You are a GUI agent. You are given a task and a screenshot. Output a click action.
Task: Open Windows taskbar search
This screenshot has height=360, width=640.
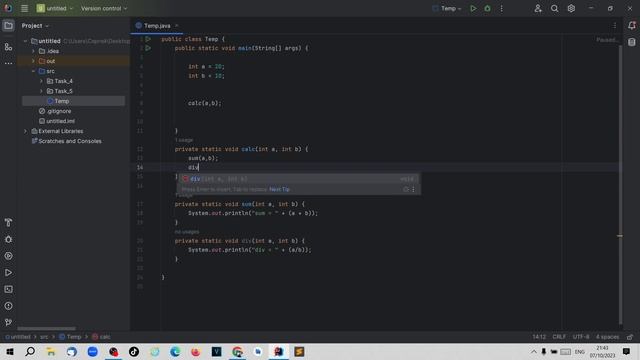[x=30, y=351]
